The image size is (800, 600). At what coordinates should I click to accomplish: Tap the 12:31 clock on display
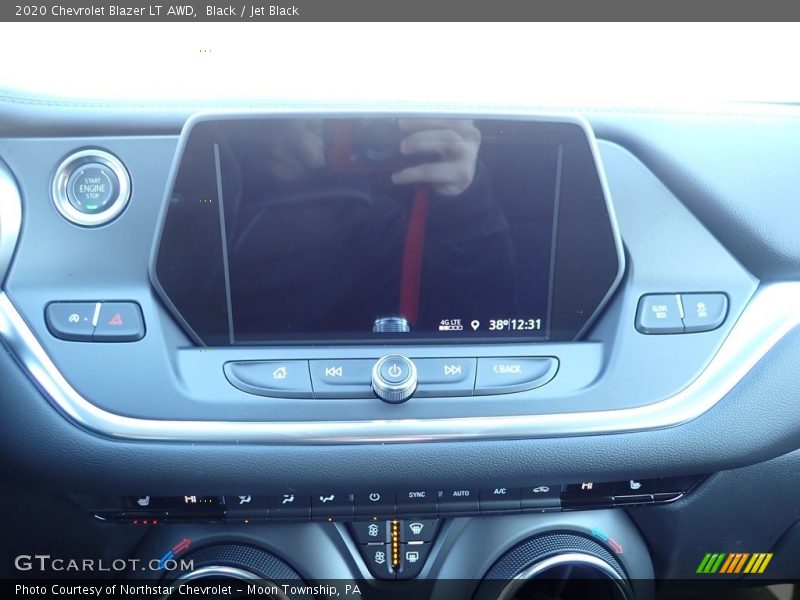pos(525,325)
